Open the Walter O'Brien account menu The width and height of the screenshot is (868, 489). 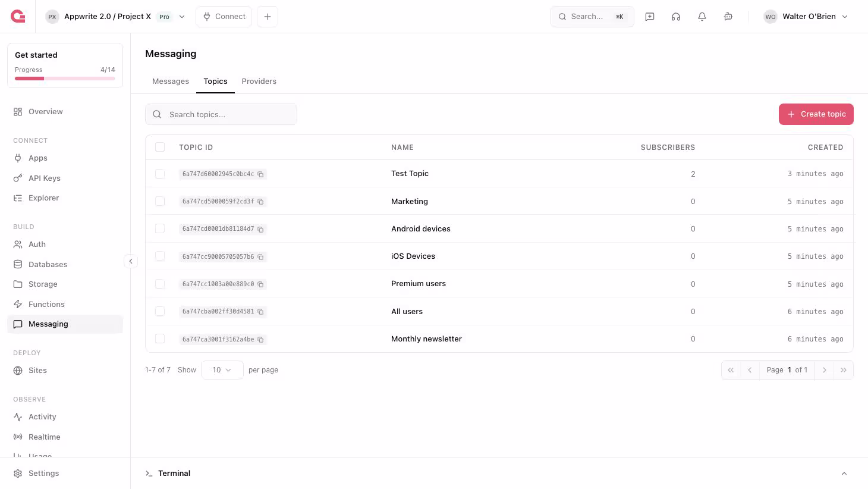(806, 17)
